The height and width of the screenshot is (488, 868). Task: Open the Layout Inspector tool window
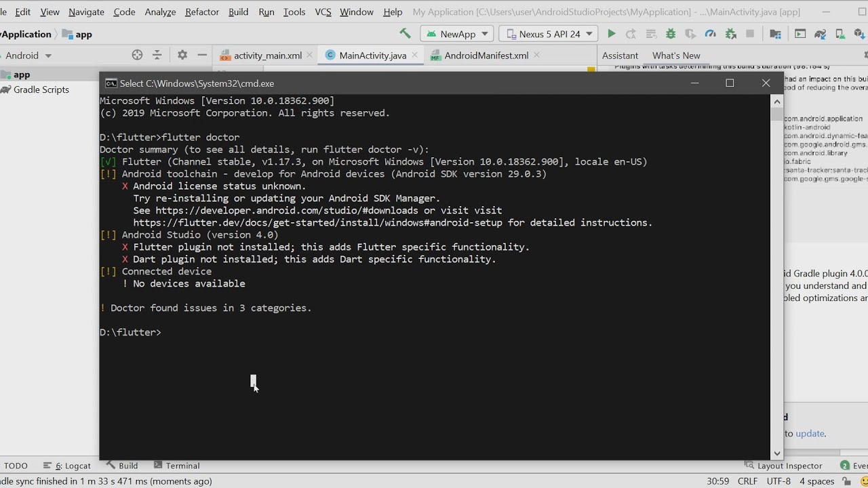click(783, 466)
